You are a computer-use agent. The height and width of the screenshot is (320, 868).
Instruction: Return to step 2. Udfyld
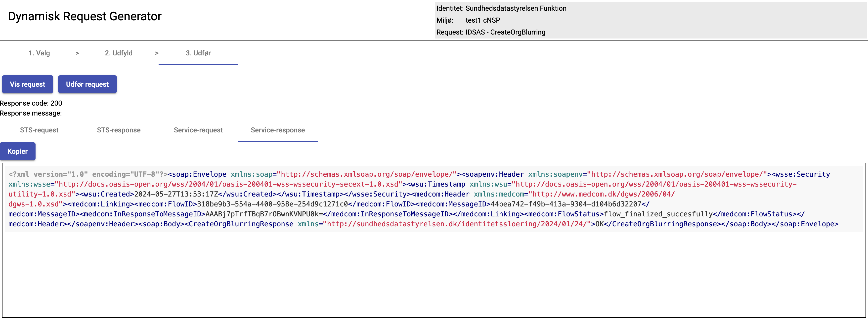(x=119, y=53)
